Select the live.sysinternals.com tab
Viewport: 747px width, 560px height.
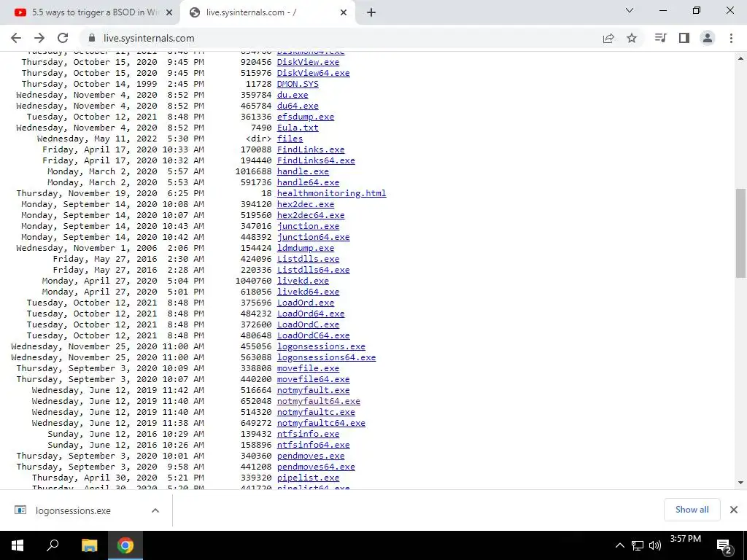(267, 13)
